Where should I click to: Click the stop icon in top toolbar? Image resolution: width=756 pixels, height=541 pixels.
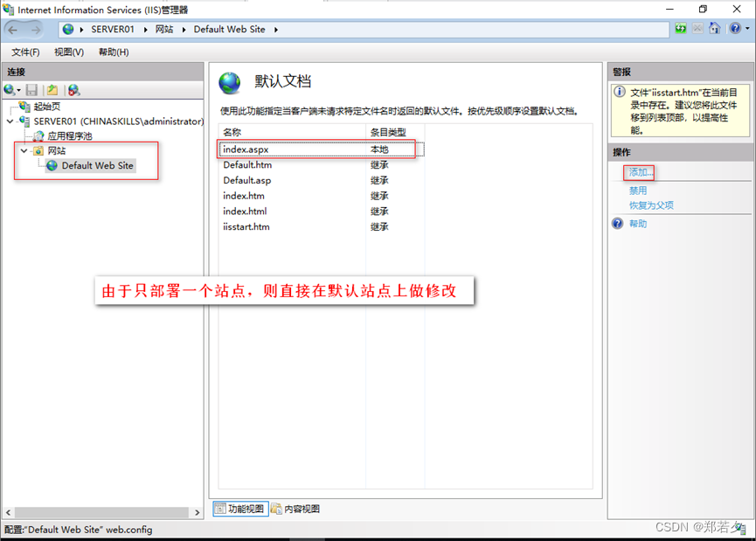pyautogui.click(x=697, y=29)
